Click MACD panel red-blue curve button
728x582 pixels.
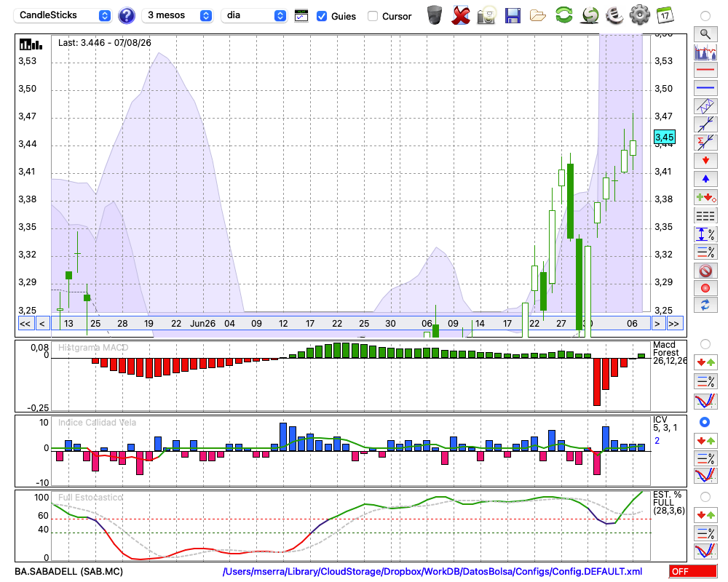point(705,401)
